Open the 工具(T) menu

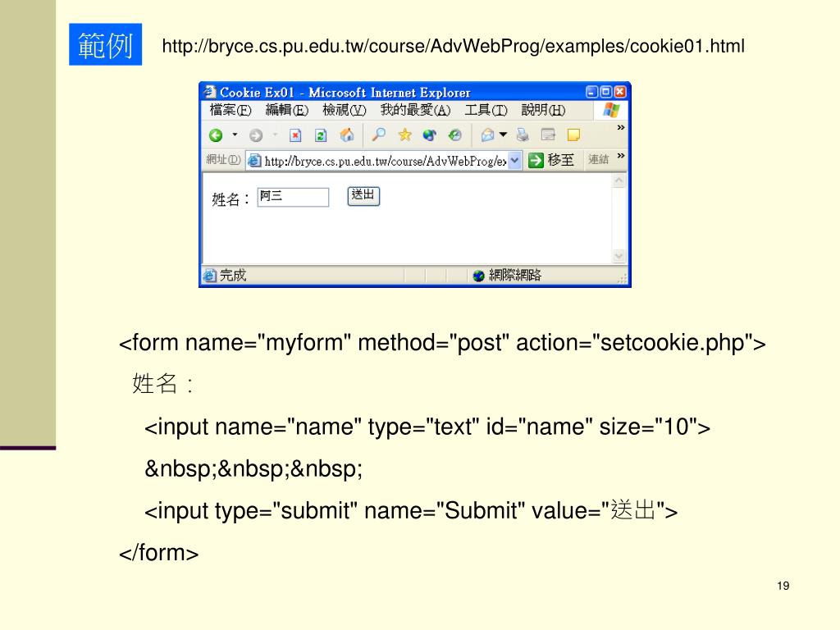pos(486,110)
